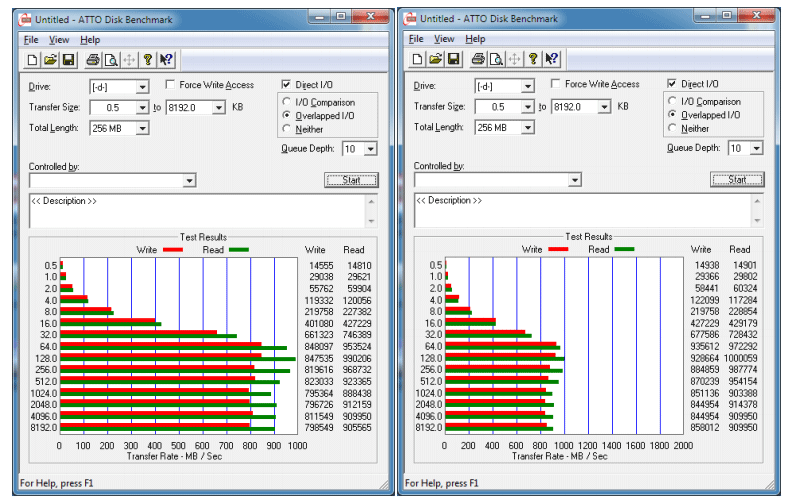Open Transfer Size 0.5 dropdown in left window

pos(143,108)
